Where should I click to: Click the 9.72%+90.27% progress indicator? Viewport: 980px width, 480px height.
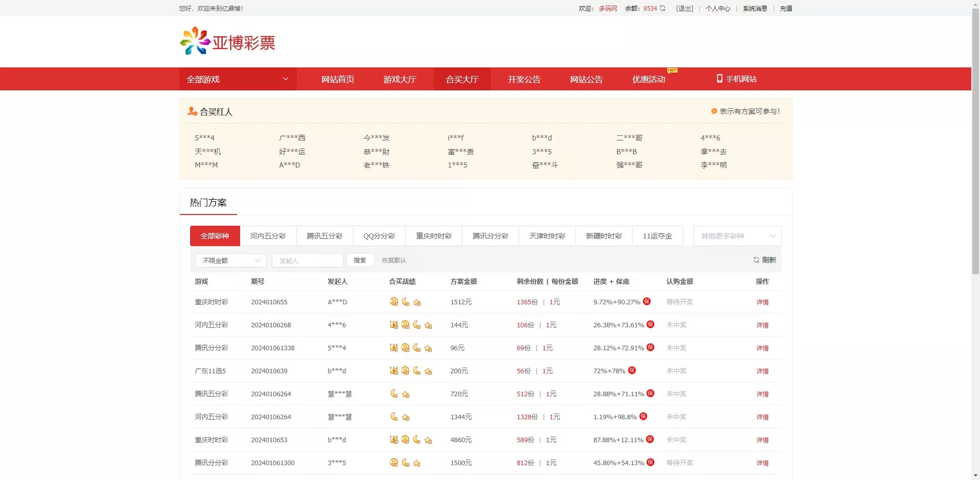pos(616,302)
